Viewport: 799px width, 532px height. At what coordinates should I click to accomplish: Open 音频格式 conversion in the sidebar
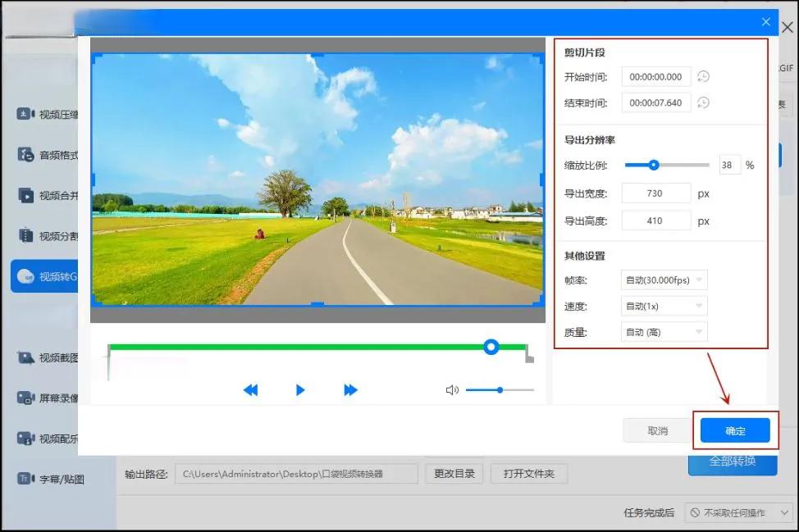click(47, 155)
